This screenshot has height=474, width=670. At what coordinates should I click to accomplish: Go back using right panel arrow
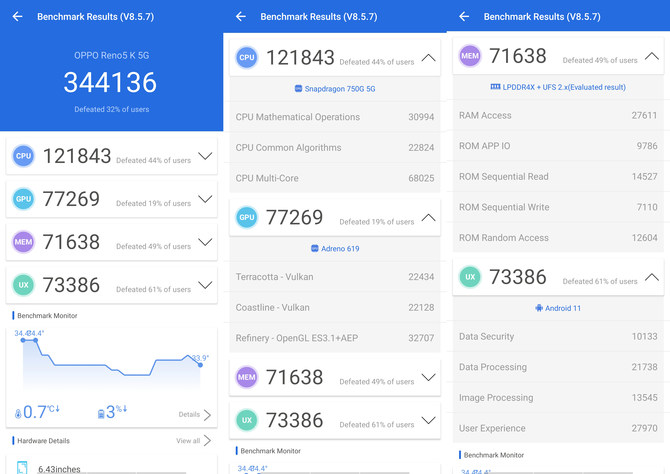(x=464, y=17)
